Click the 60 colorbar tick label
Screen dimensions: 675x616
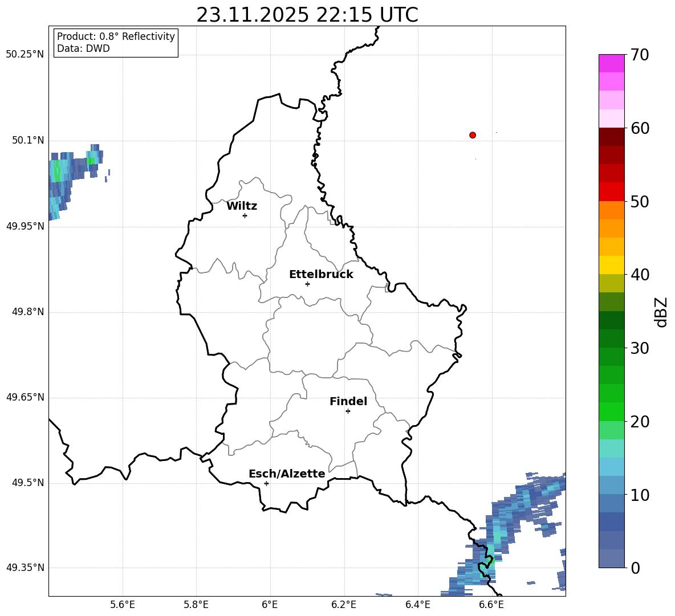pyautogui.click(x=640, y=128)
